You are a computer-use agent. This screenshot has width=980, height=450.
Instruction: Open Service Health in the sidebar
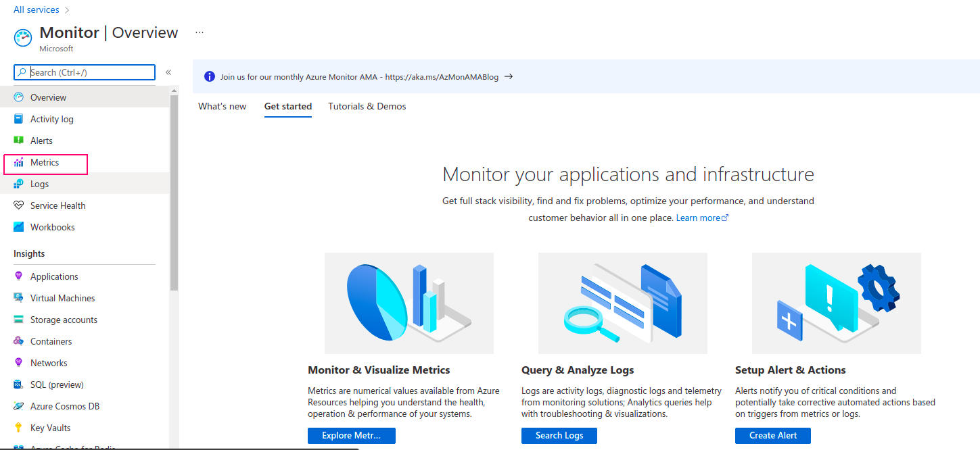[x=85, y=205]
